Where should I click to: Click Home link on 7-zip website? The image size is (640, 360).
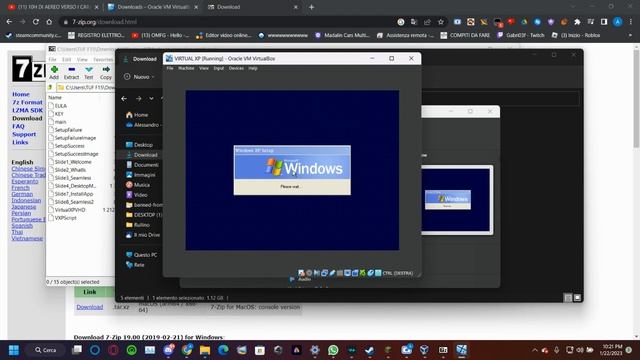pos(20,94)
